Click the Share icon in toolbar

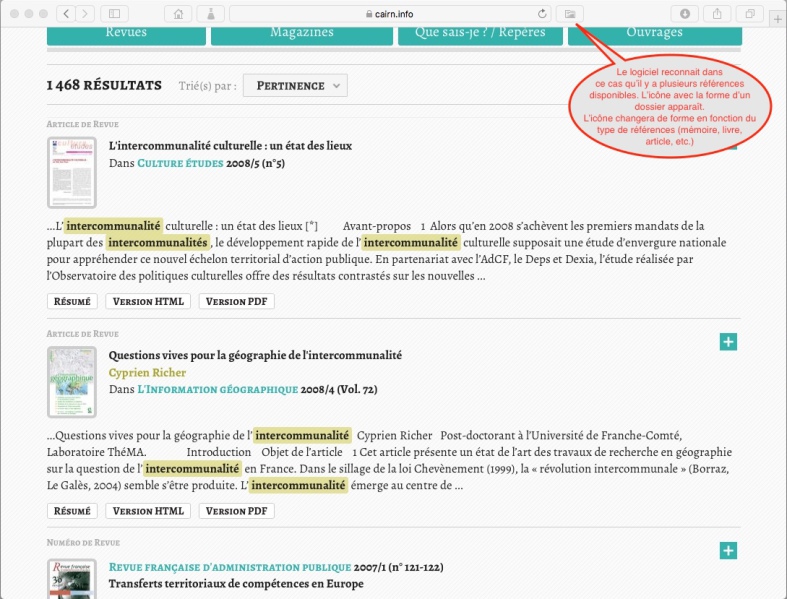(717, 14)
